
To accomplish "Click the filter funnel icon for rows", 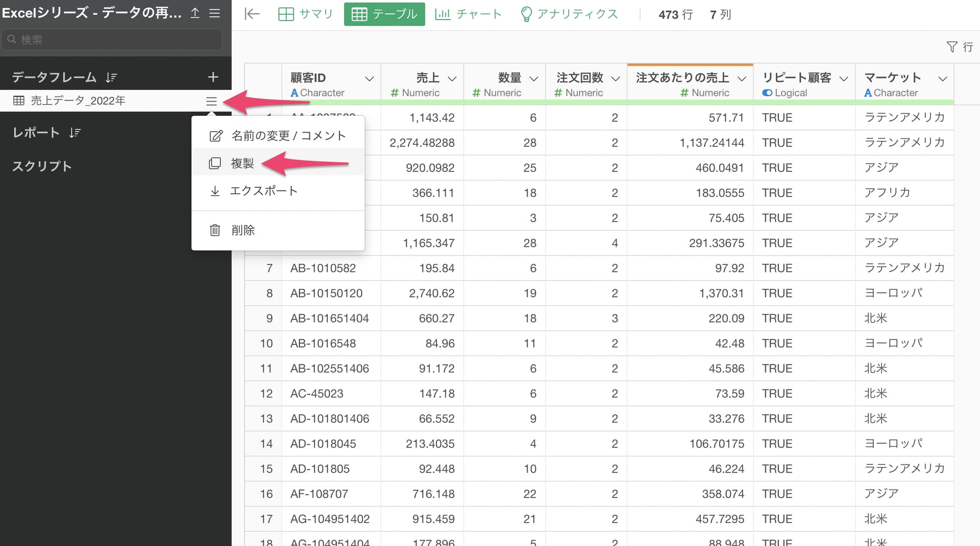I will 951,47.
